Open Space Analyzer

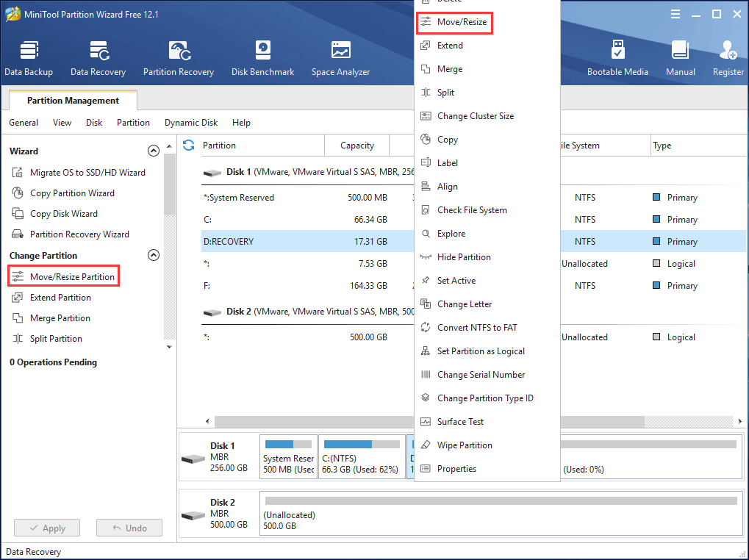click(x=340, y=58)
